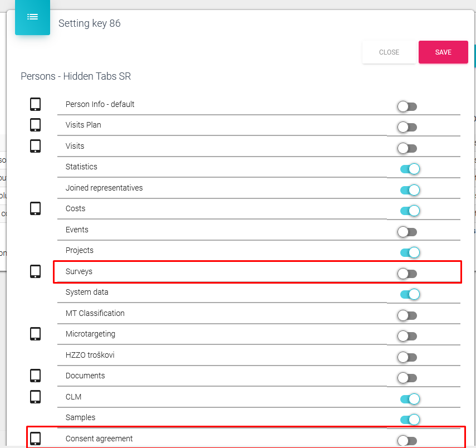Click the tablet icon beside Documents

tap(35, 376)
